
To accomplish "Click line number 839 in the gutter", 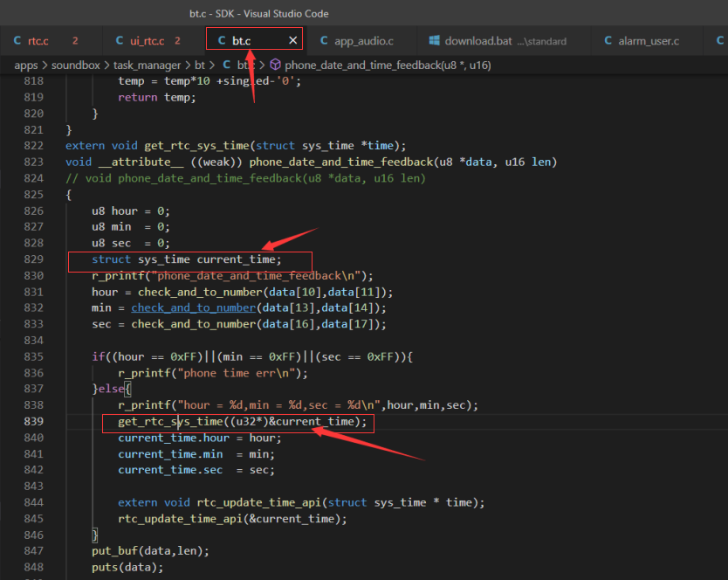I will click(34, 421).
